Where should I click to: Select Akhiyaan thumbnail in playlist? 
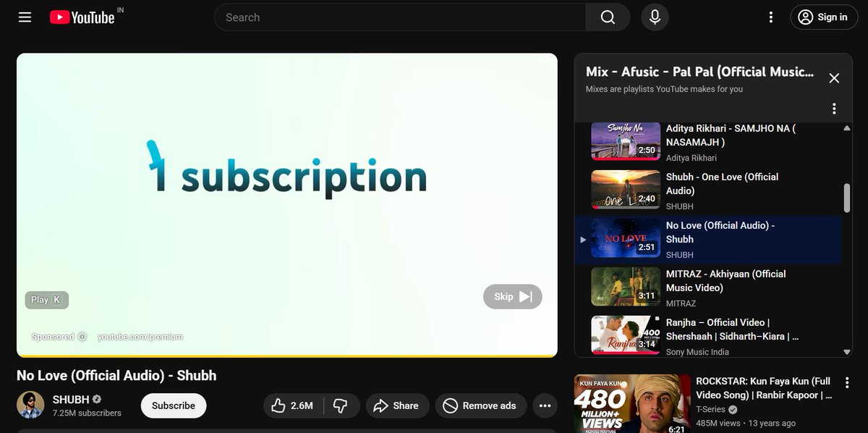click(626, 286)
